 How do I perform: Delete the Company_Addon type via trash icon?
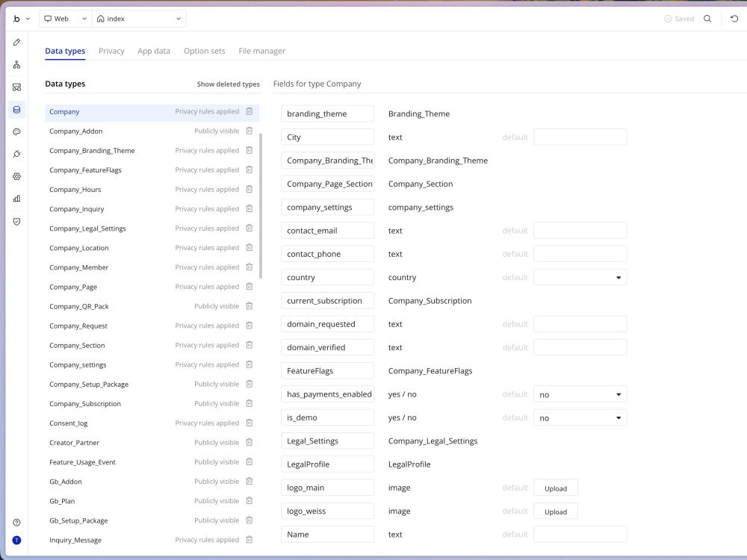click(249, 131)
